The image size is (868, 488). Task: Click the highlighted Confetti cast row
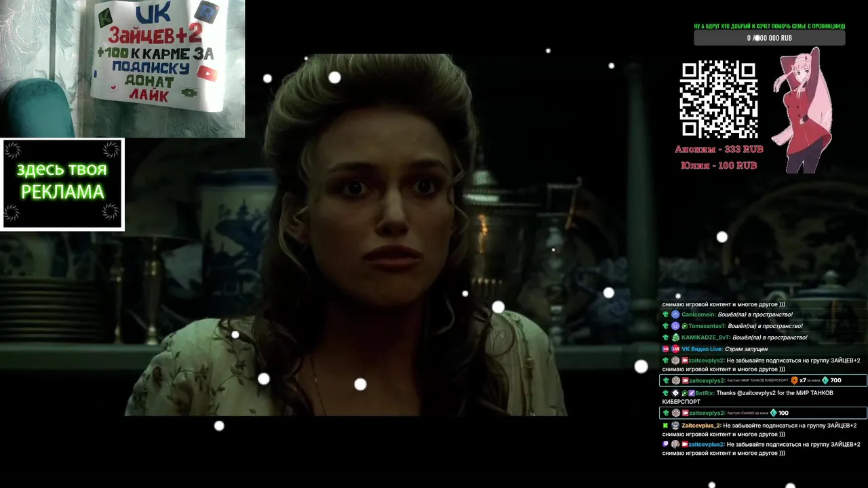[763, 413]
